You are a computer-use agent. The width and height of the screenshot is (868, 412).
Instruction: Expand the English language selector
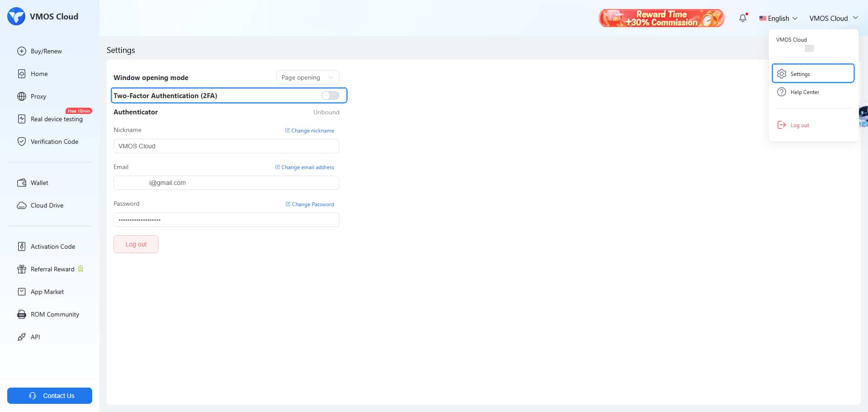pos(778,19)
